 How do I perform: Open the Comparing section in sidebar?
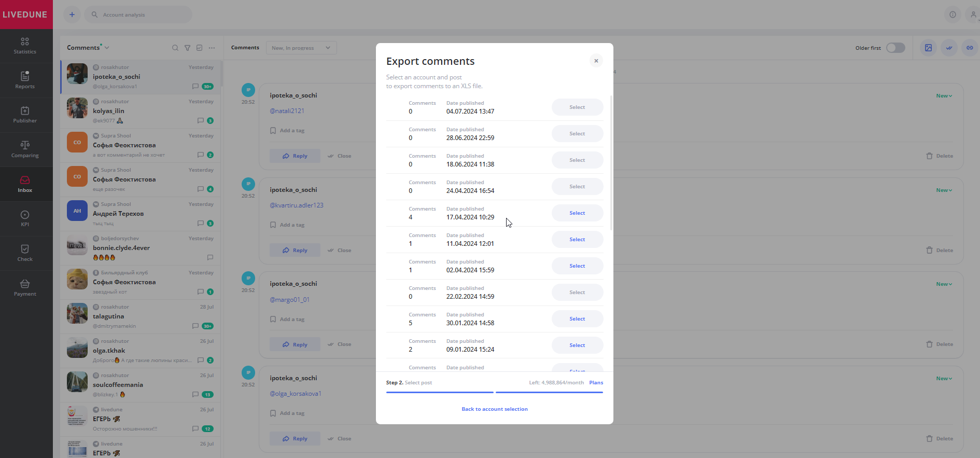point(25,149)
